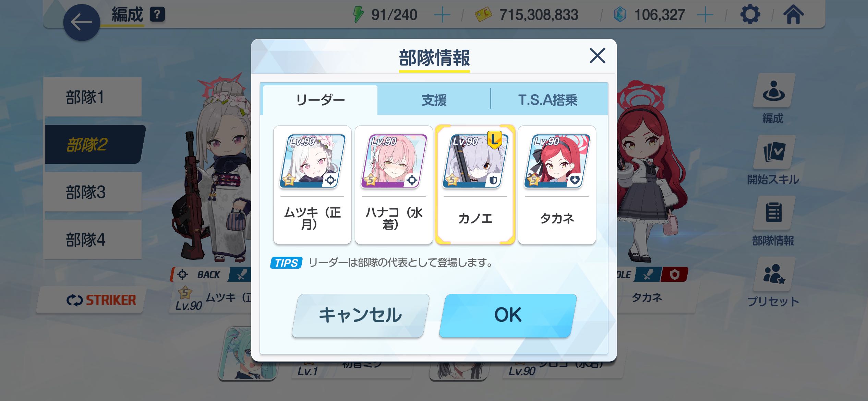
Task: Open the 編成 help question mark
Action: pyautogui.click(x=157, y=15)
